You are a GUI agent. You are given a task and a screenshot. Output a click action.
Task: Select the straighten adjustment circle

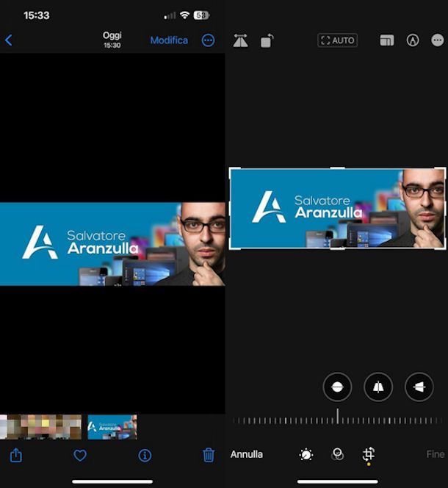337,387
